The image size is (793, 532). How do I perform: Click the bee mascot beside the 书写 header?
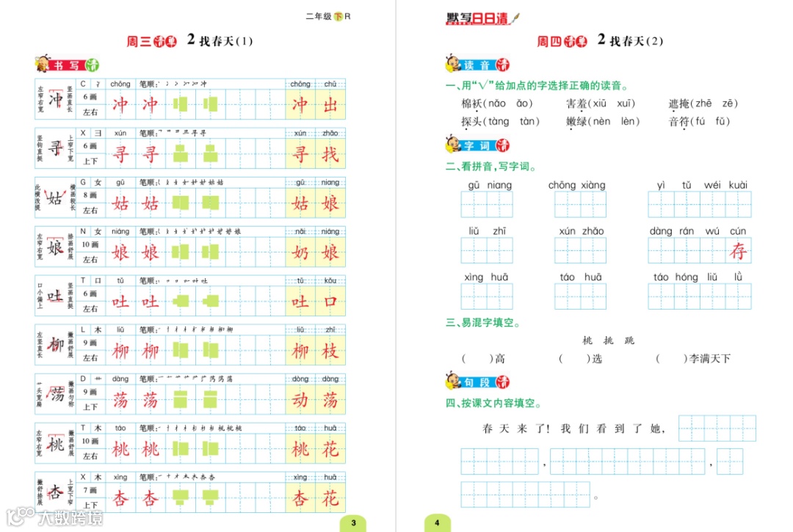(43, 64)
